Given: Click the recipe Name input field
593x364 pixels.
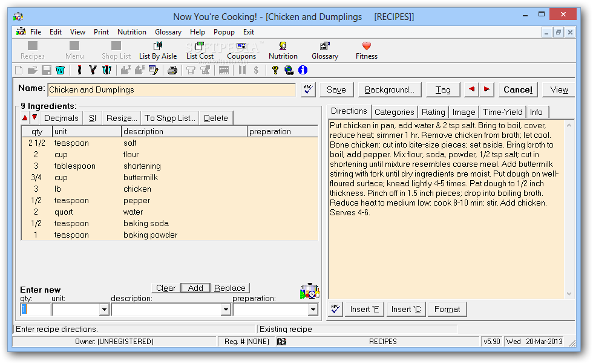Looking at the screenshot, I should point(172,90).
